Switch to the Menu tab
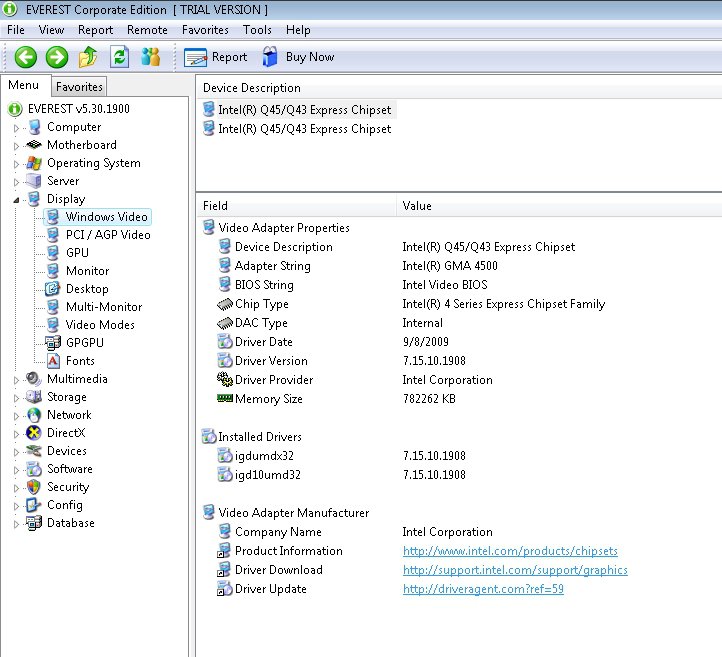722x657 pixels. tap(23, 85)
